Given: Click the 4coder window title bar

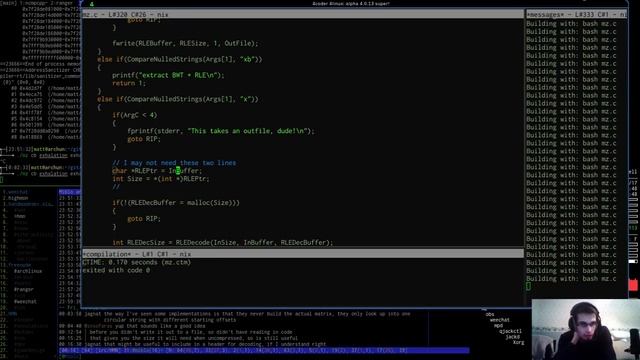Looking at the screenshot, I should [351, 3].
